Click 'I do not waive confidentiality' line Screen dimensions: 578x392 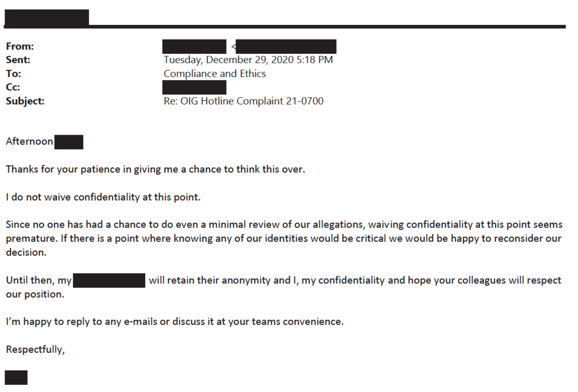[103, 197]
